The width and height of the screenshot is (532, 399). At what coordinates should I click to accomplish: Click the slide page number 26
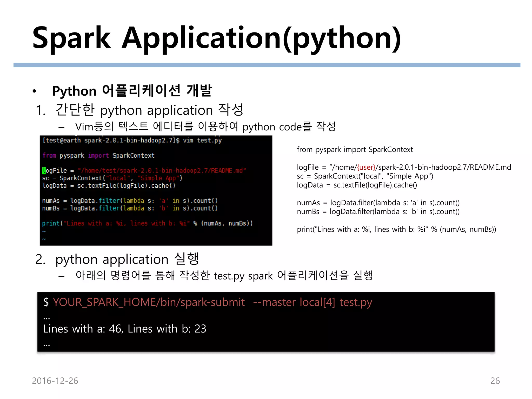click(x=495, y=381)
